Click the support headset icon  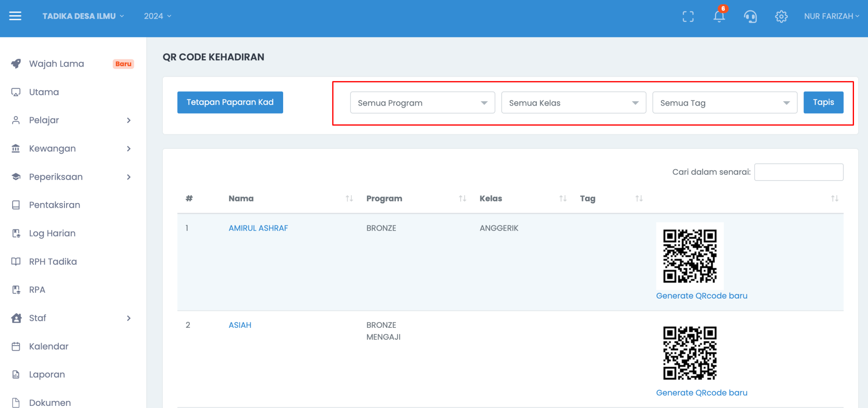click(750, 17)
